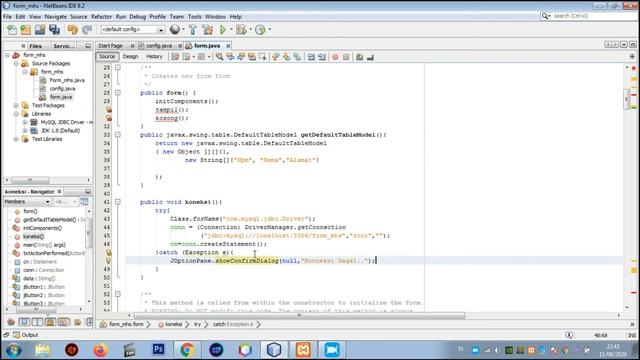The height and width of the screenshot is (360, 640).
Task: Click the Undo arrow icon
Action: [x=73, y=30]
